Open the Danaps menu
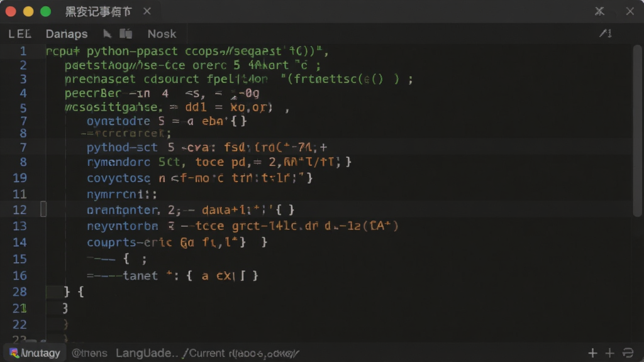 tap(67, 34)
